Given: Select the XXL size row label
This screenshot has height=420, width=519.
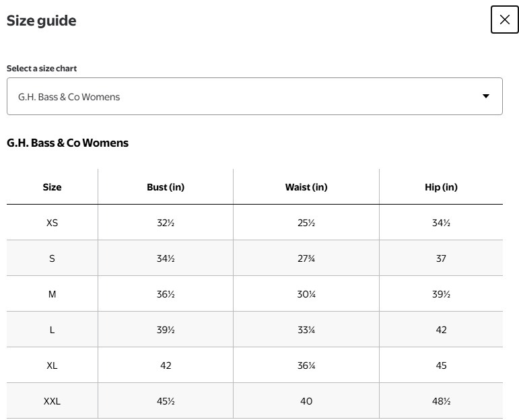Looking at the screenshot, I should pyautogui.click(x=52, y=401).
